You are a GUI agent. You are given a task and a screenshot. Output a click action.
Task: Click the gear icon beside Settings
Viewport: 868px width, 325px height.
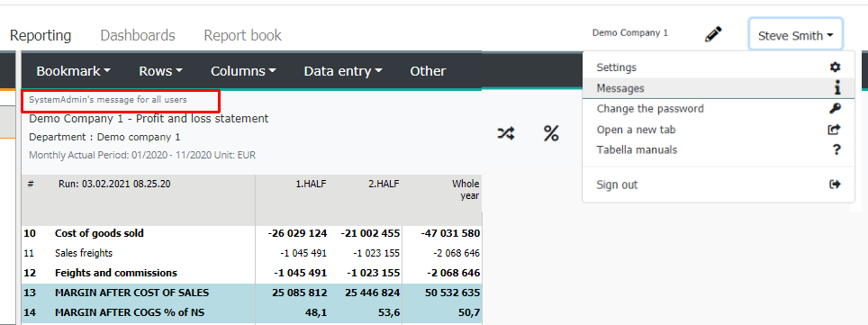coord(835,67)
